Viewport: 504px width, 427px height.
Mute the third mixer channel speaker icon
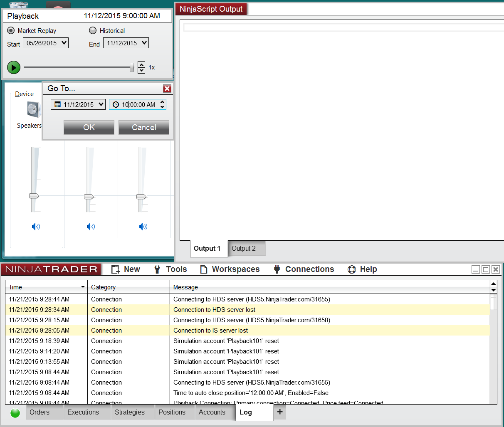tap(143, 227)
